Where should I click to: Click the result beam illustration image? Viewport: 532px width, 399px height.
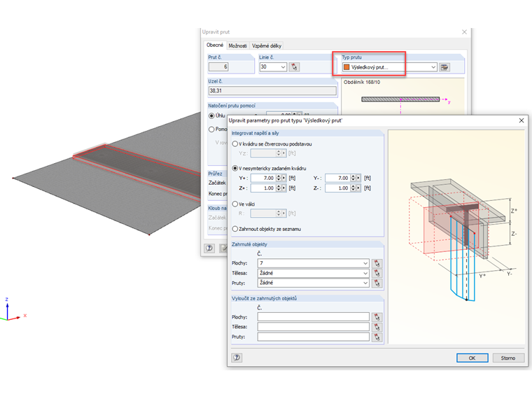coord(456,237)
